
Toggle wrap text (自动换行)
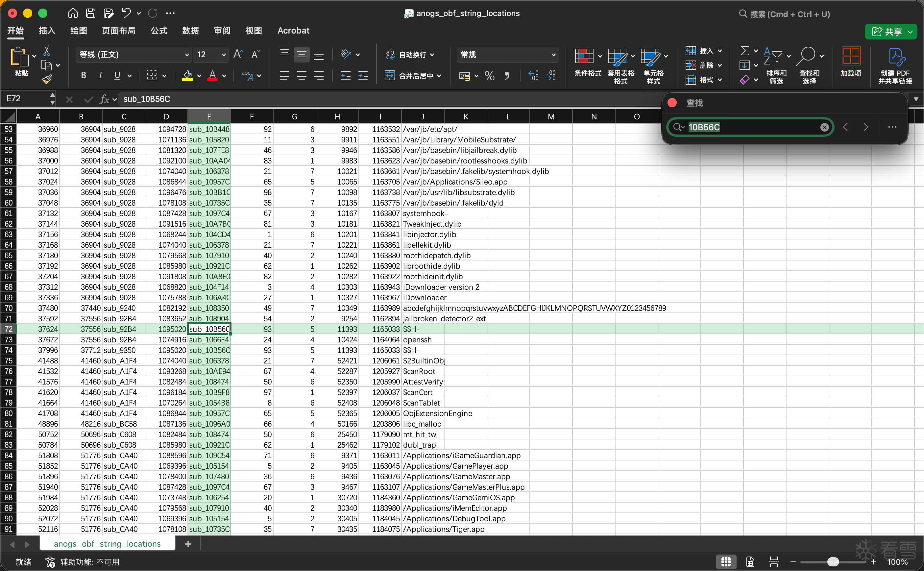click(410, 55)
